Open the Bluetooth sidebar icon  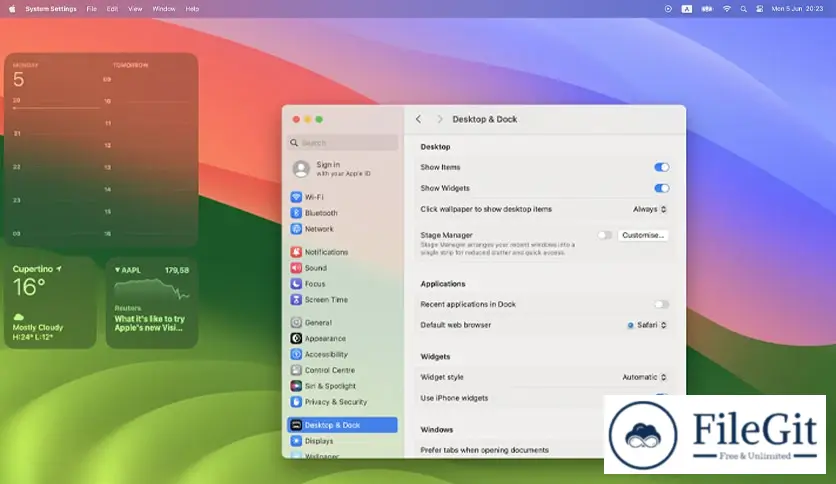296,213
